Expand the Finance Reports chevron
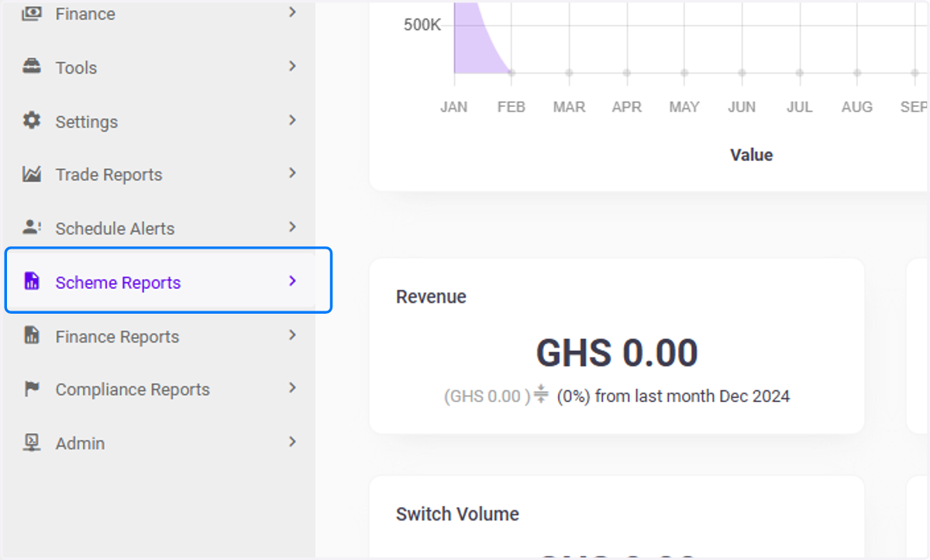Image resolution: width=930 pixels, height=560 pixels. [292, 335]
